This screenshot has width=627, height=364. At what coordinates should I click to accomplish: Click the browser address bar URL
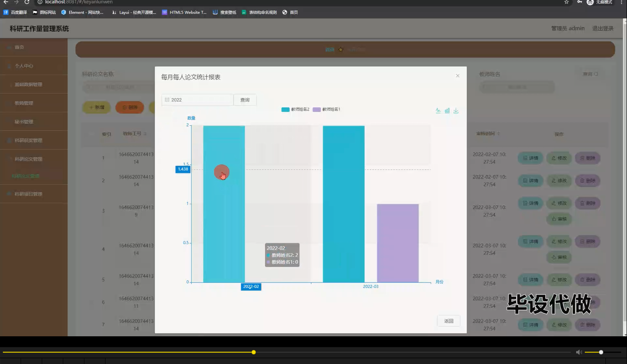[x=79, y=2]
